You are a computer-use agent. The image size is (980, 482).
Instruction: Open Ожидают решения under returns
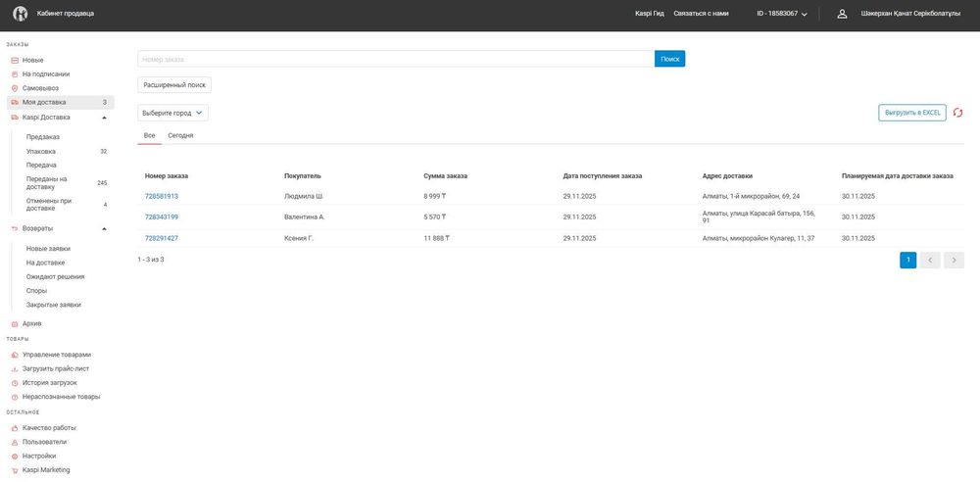(x=55, y=276)
